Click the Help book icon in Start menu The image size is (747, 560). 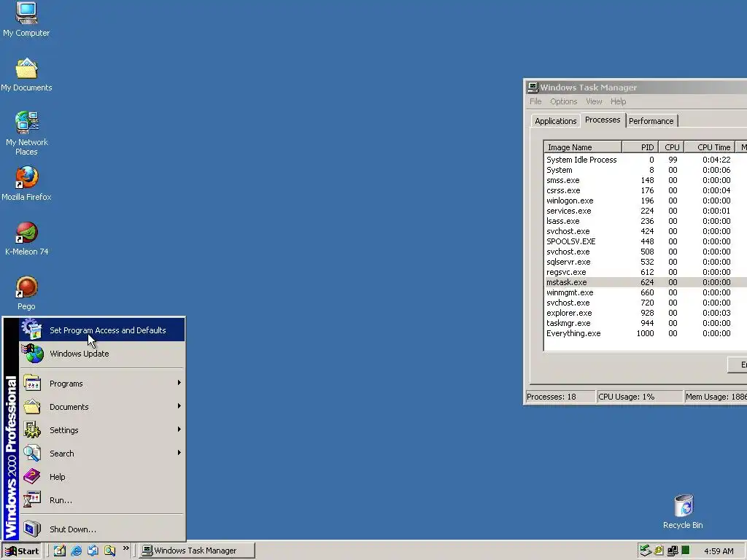(x=32, y=476)
